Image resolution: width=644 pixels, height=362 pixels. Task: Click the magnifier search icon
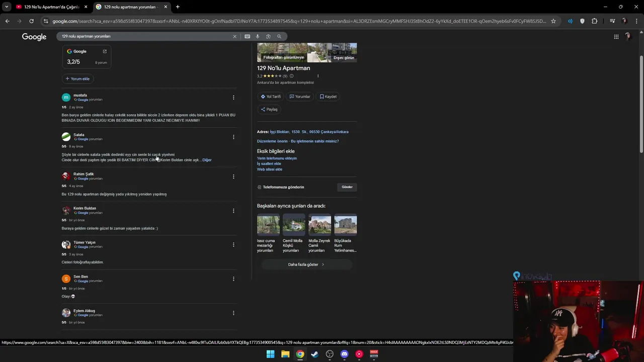(x=279, y=36)
